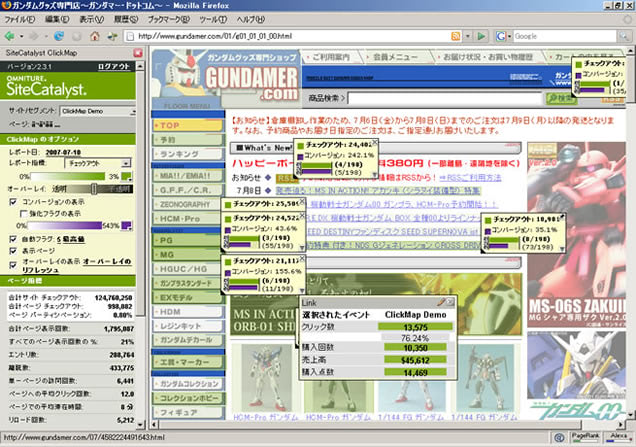Click the HCM-Pro floor menu button
The image size is (636, 447).
click(188, 219)
